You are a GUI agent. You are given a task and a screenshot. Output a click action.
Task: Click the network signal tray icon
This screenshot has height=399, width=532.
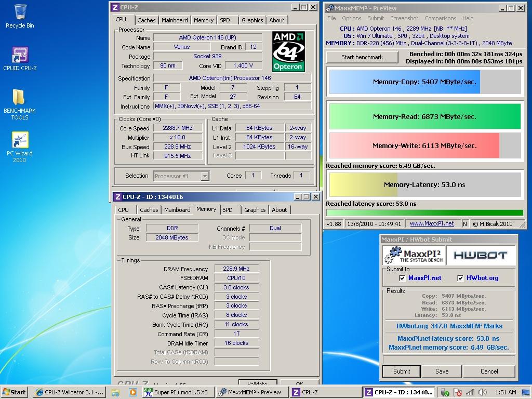(470, 393)
